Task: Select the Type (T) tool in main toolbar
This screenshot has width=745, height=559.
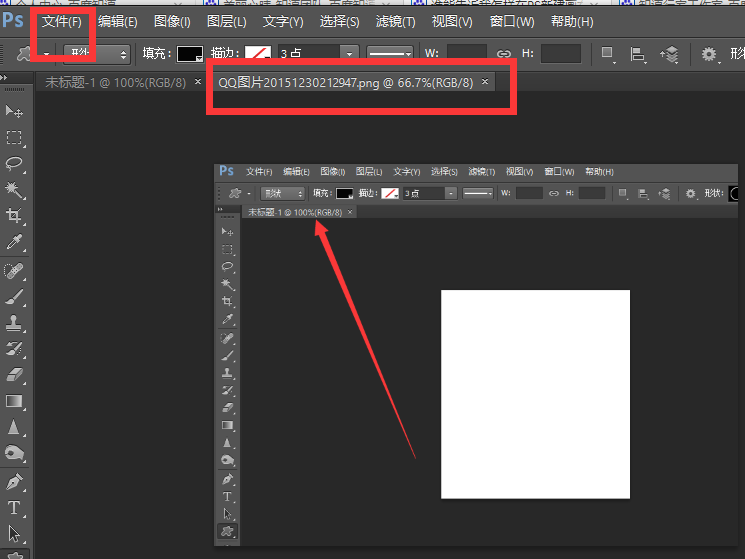Action: (14, 508)
